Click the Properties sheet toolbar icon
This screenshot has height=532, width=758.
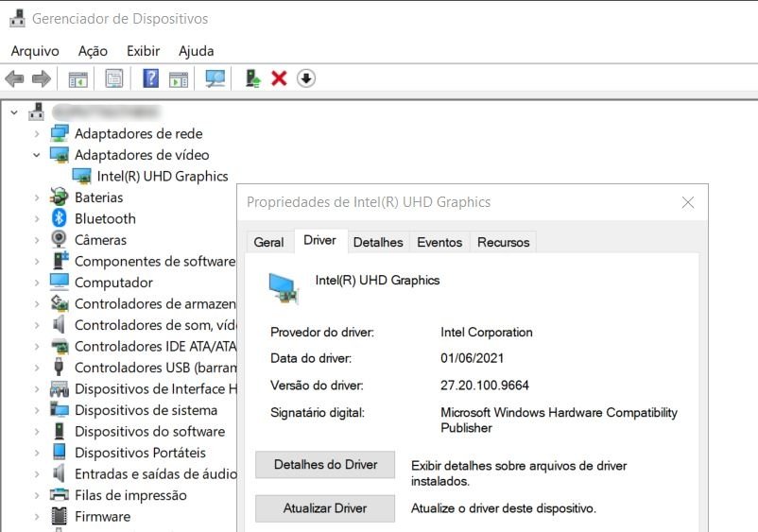114,78
